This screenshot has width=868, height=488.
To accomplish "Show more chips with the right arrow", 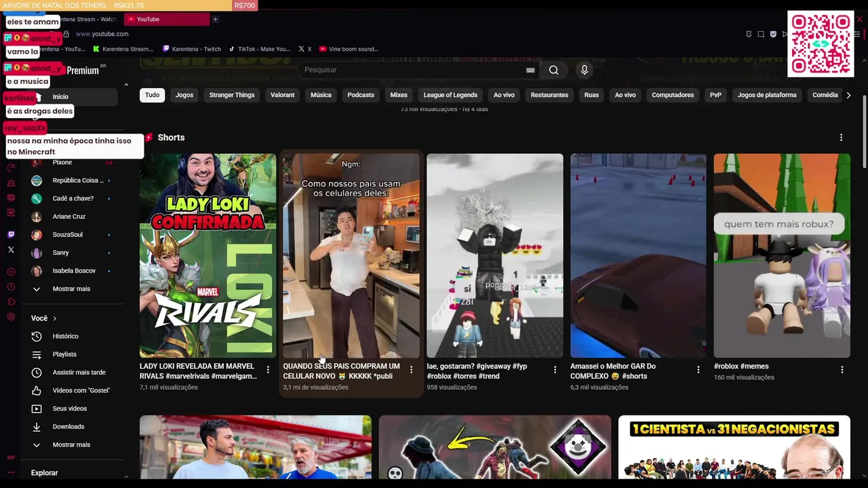I will pos(848,96).
